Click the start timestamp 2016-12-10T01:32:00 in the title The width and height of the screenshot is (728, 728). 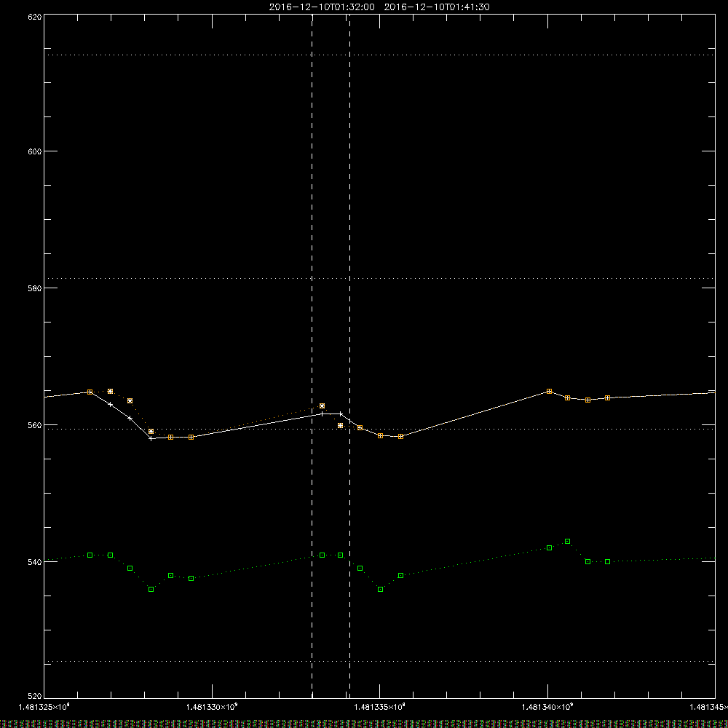(x=322, y=7)
